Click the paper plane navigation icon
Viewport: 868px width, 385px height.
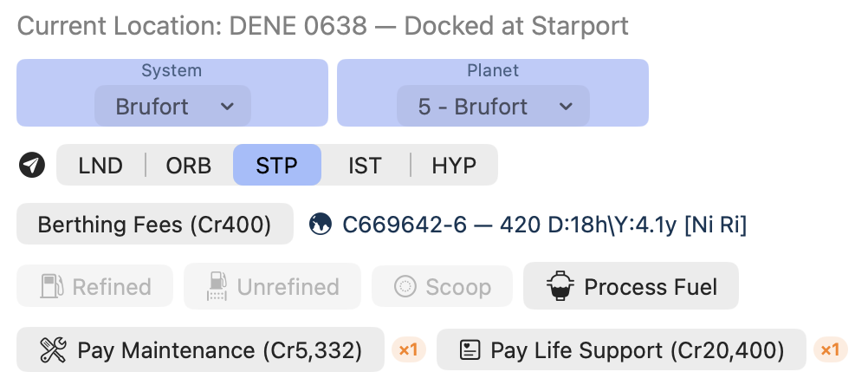tap(32, 165)
